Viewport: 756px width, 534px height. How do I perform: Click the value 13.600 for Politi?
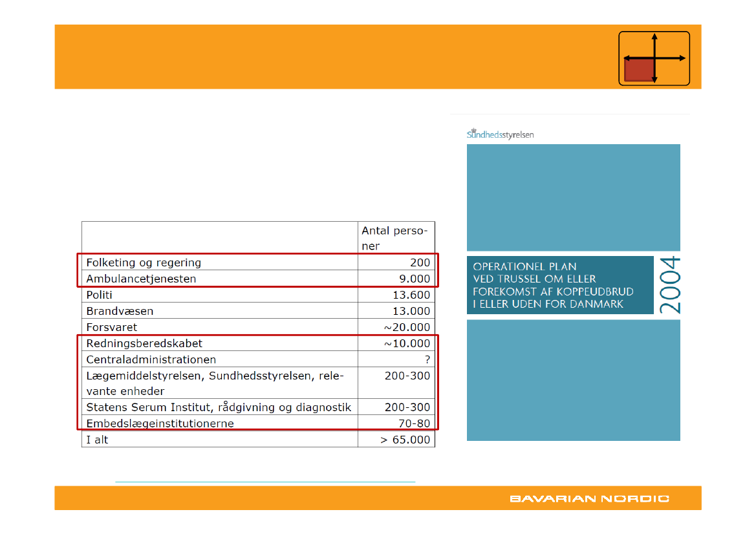click(x=411, y=295)
